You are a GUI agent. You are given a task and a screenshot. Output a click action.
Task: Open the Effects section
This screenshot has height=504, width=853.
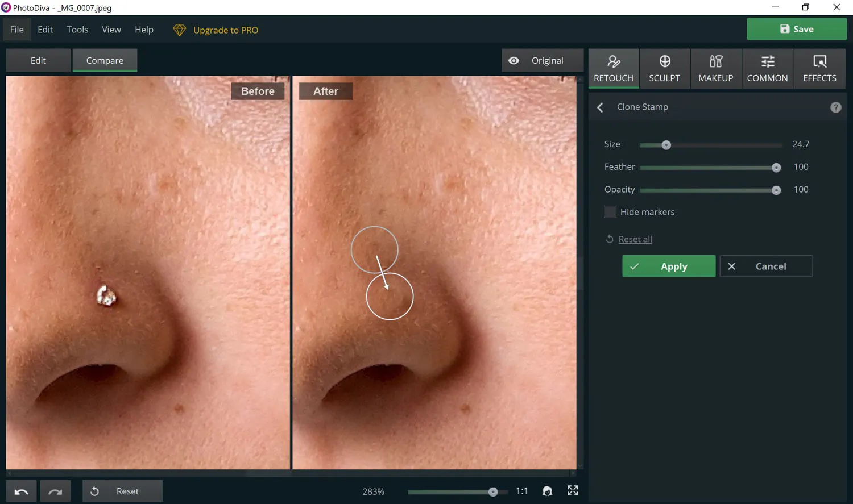(819, 68)
